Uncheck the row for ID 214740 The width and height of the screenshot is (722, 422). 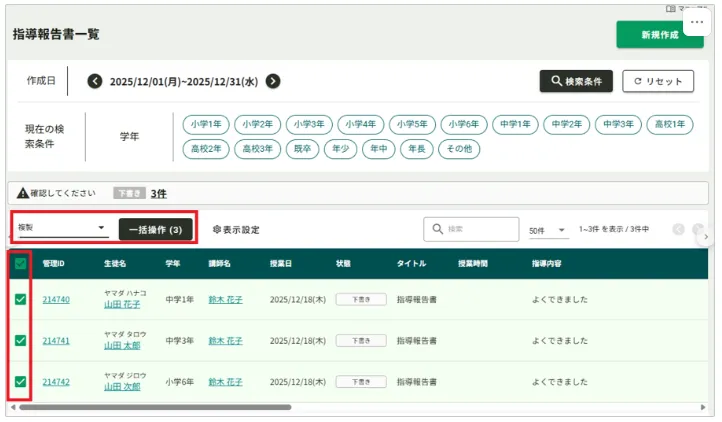(20, 299)
